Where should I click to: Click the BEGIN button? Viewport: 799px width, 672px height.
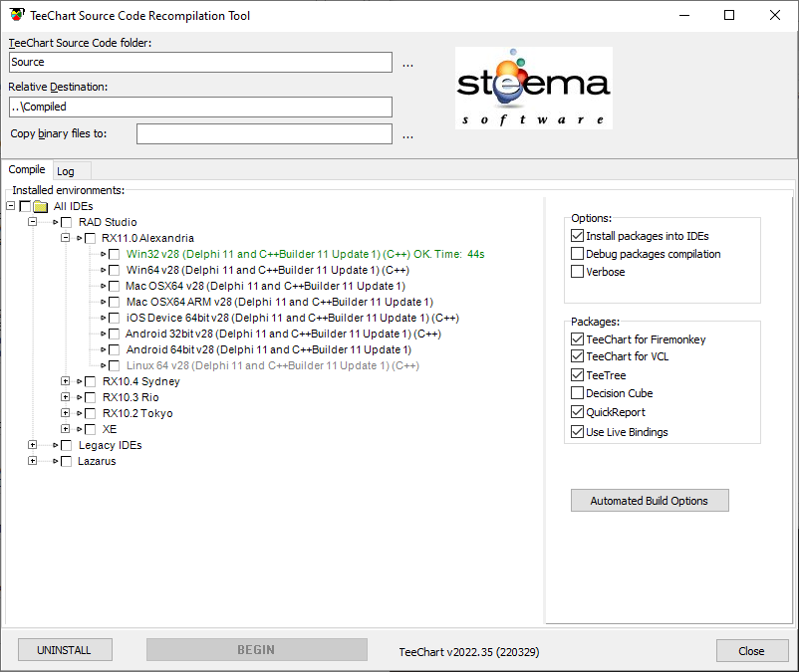point(256,650)
